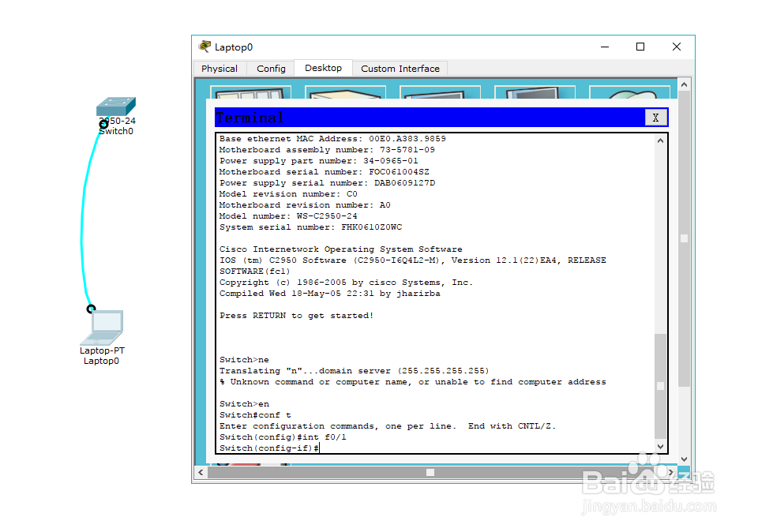Minimize the Laptop0 window
Screen dimensions: 758x532
[605, 47]
